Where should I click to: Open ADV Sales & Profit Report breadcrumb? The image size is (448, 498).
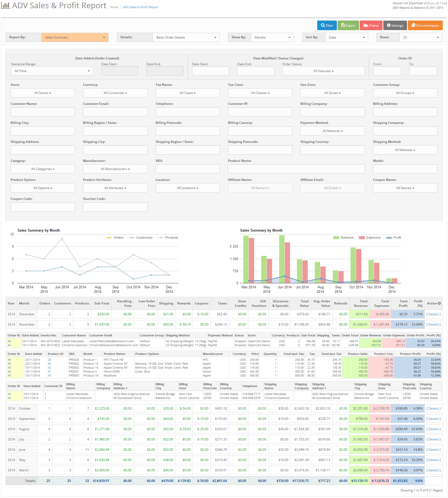coord(141,7)
